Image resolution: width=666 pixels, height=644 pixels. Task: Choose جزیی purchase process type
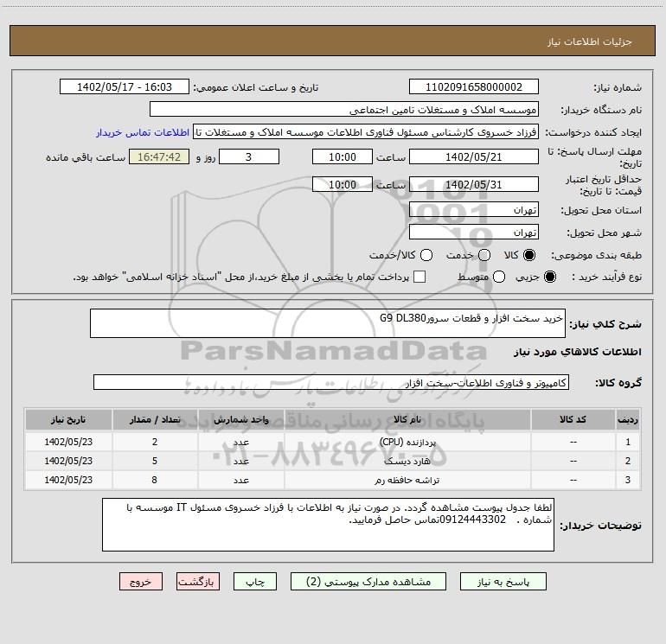[x=550, y=277]
